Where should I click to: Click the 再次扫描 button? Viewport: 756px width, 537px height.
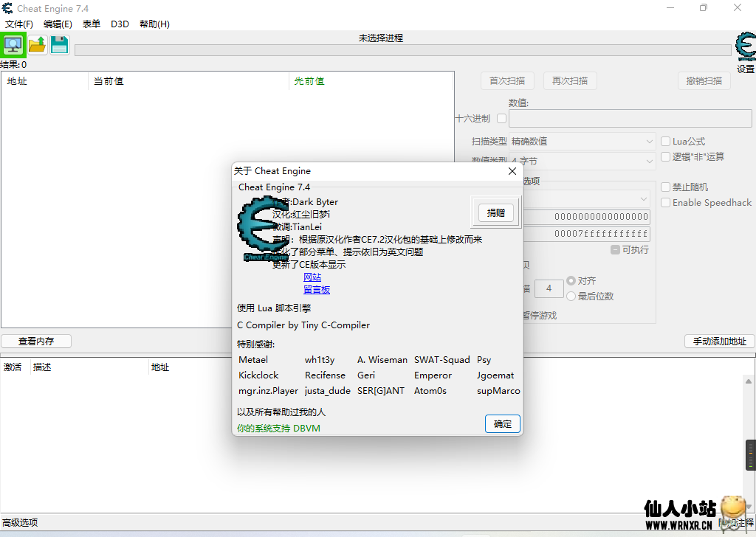coord(570,81)
